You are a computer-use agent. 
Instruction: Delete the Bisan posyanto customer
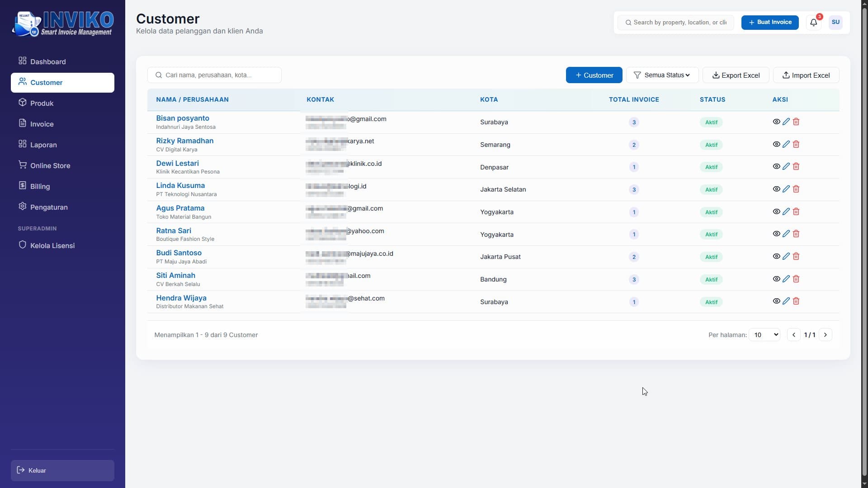796,122
